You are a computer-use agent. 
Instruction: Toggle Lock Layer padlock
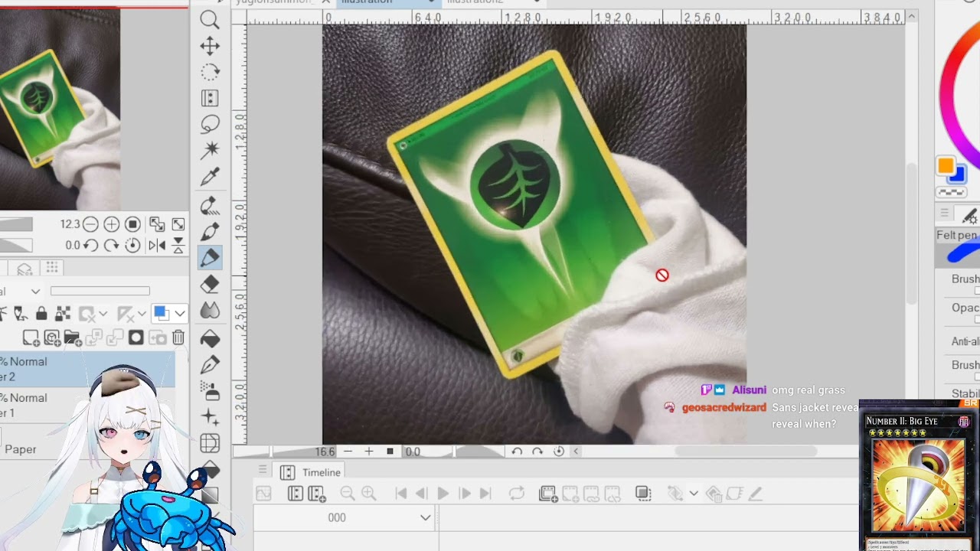(x=41, y=313)
